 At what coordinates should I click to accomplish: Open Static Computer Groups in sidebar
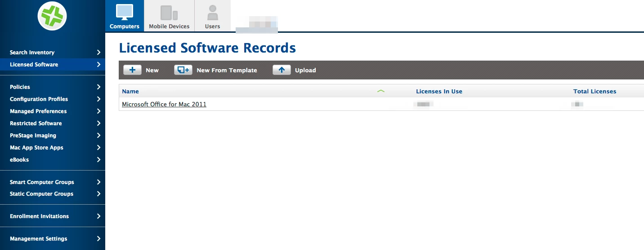coord(41,194)
